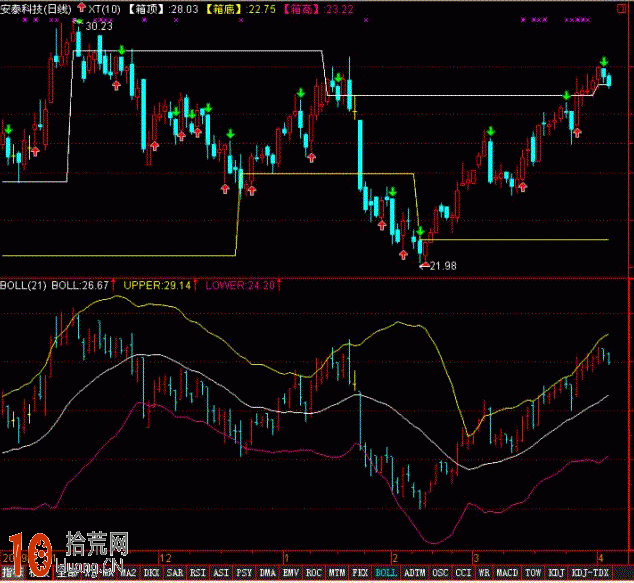Open the RSI indicator tab

[x=198, y=573]
